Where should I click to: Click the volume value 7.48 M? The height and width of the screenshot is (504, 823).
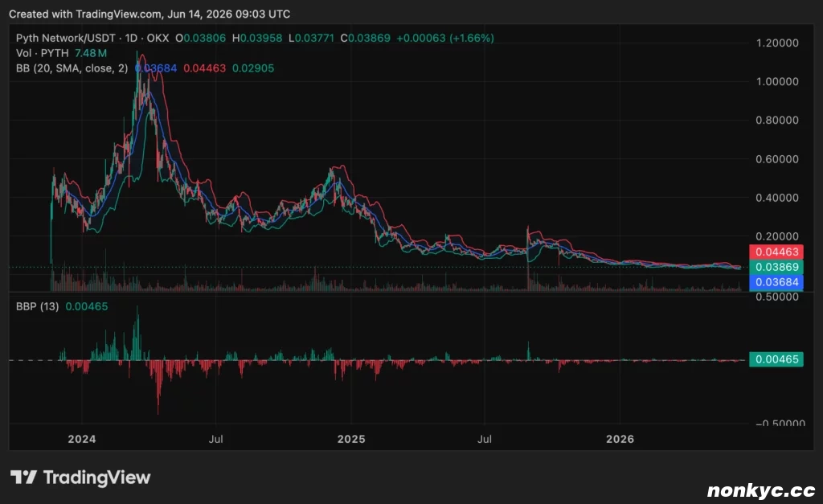point(91,53)
